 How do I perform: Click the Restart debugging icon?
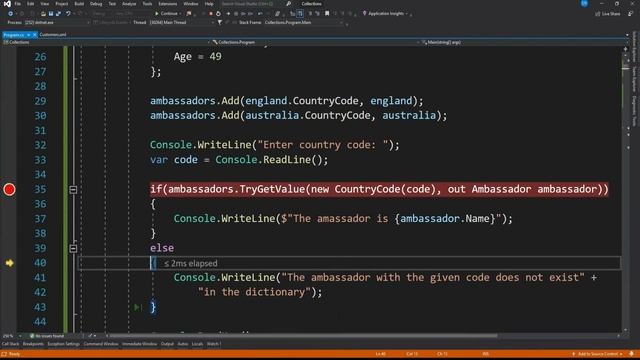[x=218, y=13]
